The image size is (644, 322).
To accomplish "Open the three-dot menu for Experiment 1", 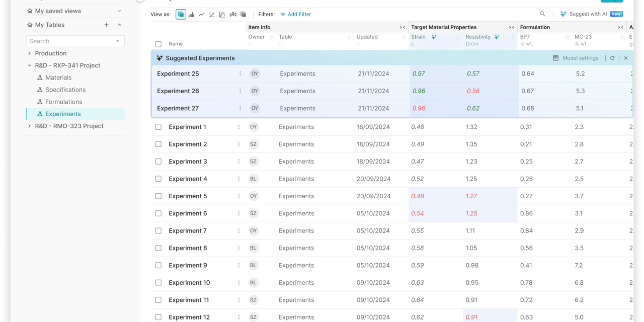I will [239, 127].
